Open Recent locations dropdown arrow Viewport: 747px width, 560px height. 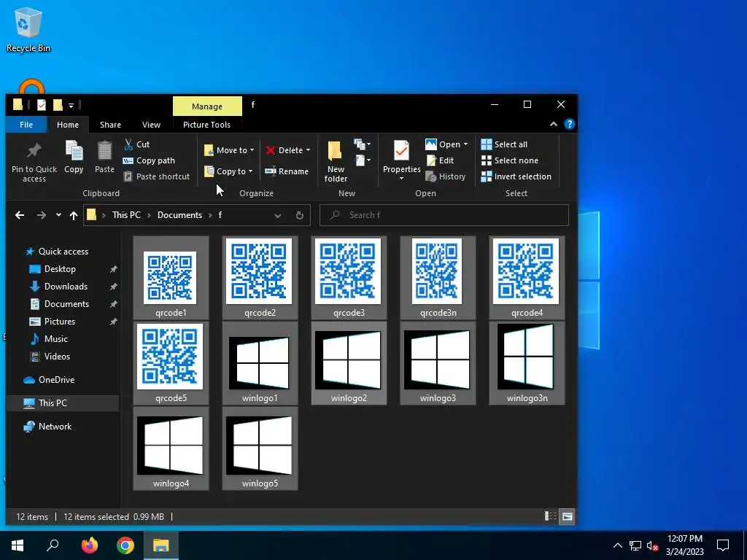[x=58, y=215]
